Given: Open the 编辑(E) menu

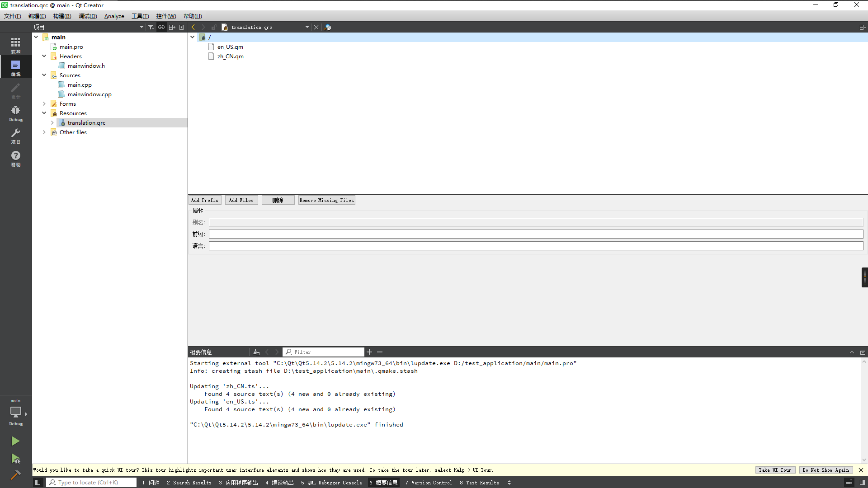Looking at the screenshot, I should pos(37,16).
